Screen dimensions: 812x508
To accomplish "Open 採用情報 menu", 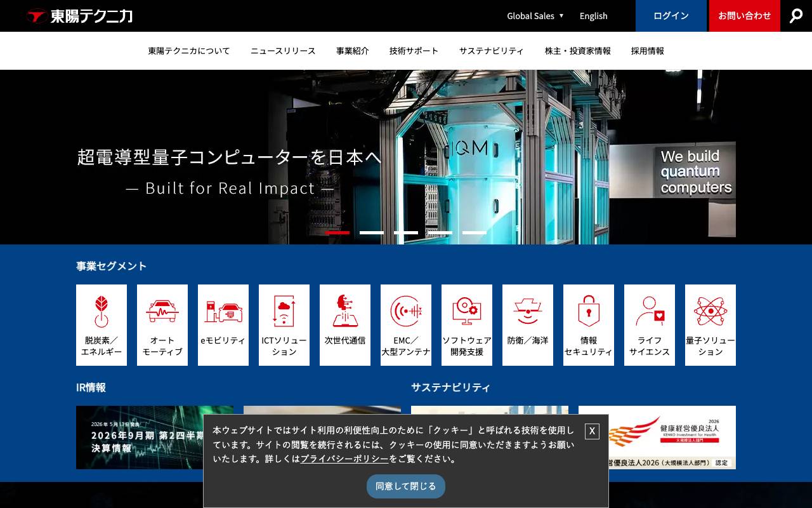I will (x=648, y=51).
